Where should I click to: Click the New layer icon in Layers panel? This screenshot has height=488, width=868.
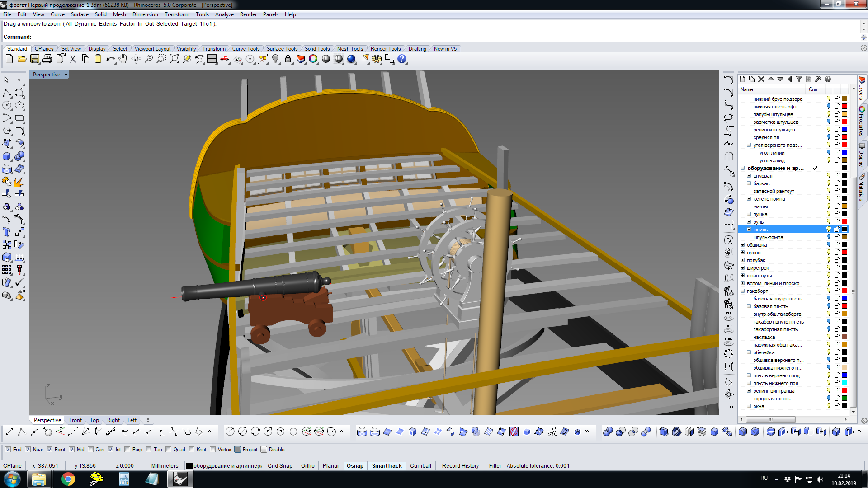click(742, 79)
